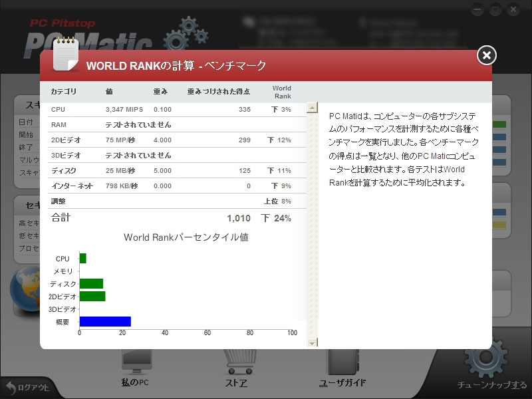Click the scrollbar up arrow
The image size is (532, 399).
pos(312,108)
